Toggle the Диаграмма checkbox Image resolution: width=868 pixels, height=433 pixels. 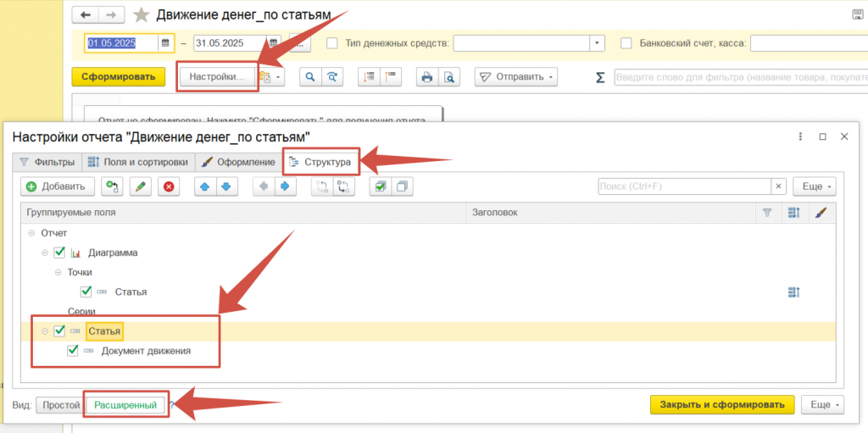(59, 253)
